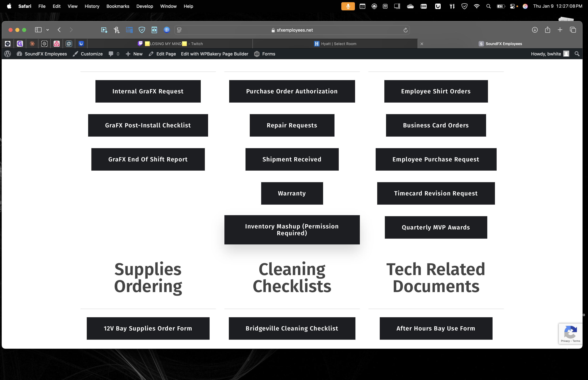Open Quarterly MVP Awards form

pos(436,227)
